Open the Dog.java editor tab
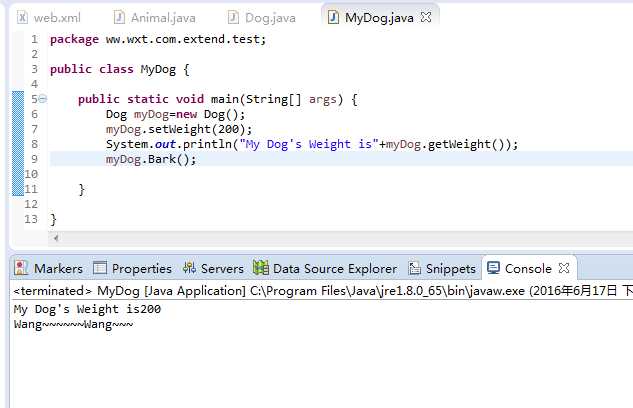633x408 pixels. [262, 18]
